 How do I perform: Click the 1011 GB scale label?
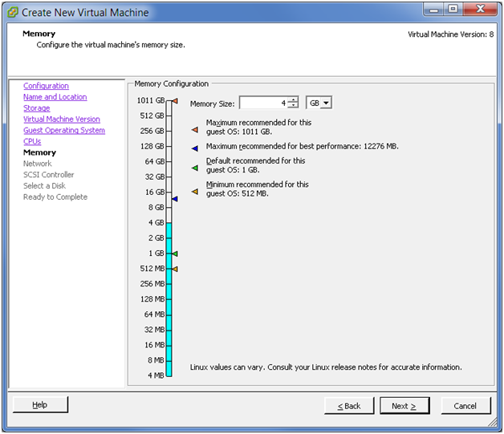coord(151,100)
